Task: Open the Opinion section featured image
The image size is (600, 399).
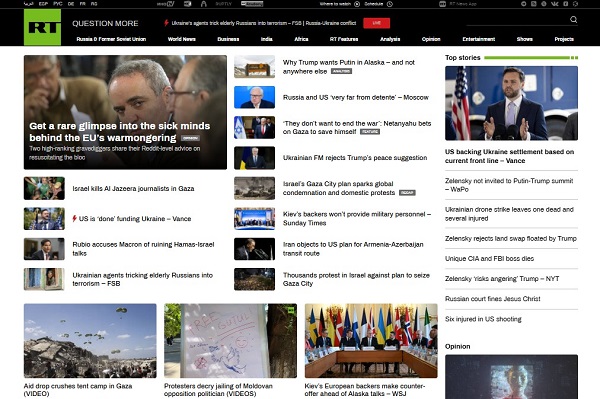Action: pos(511,377)
